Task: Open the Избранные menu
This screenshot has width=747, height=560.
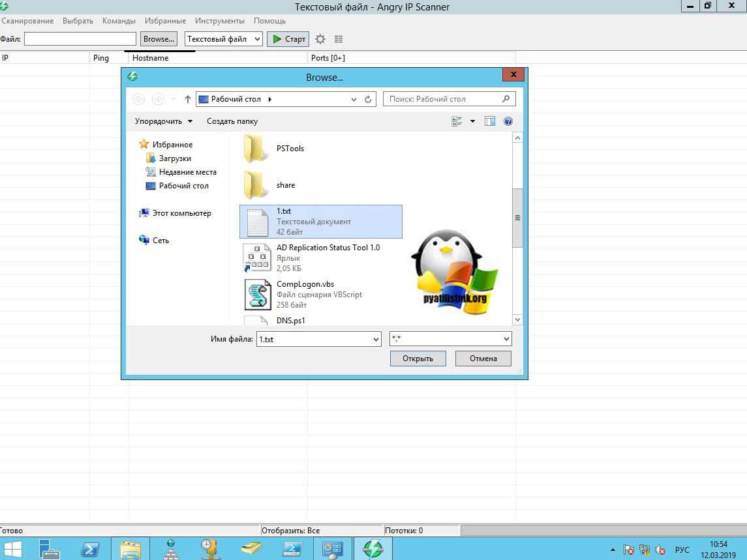Action: pos(165,21)
